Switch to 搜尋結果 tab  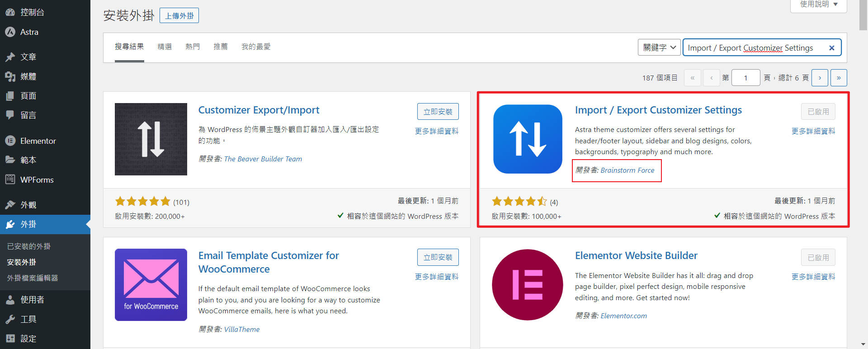[x=129, y=47]
